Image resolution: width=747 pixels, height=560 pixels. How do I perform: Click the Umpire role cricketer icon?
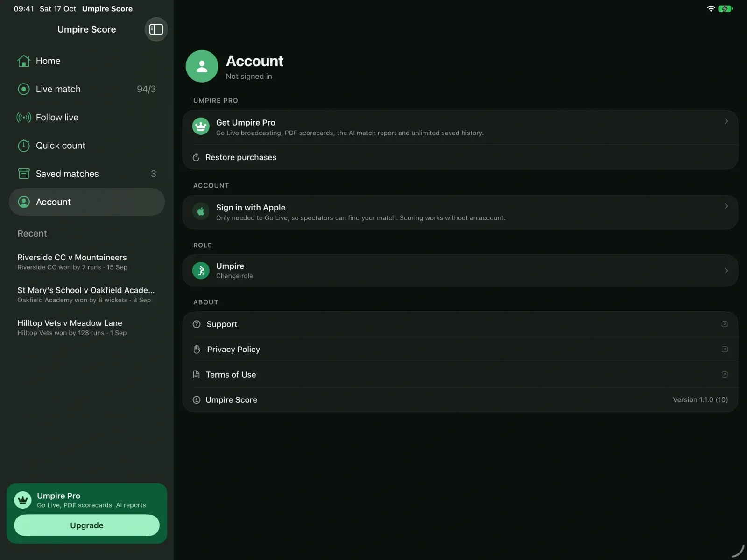pyautogui.click(x=201, y=270)
